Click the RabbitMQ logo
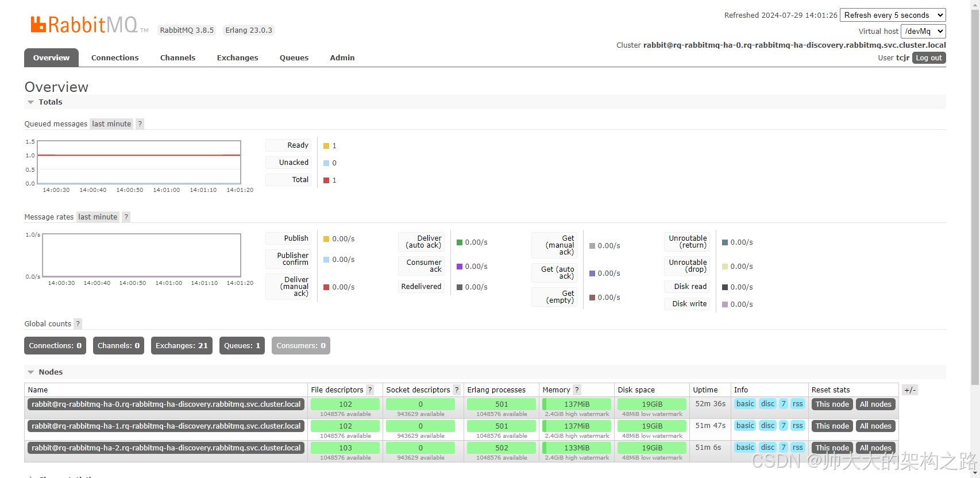Viewport: 980px width, 478px height. pos(89,25)
